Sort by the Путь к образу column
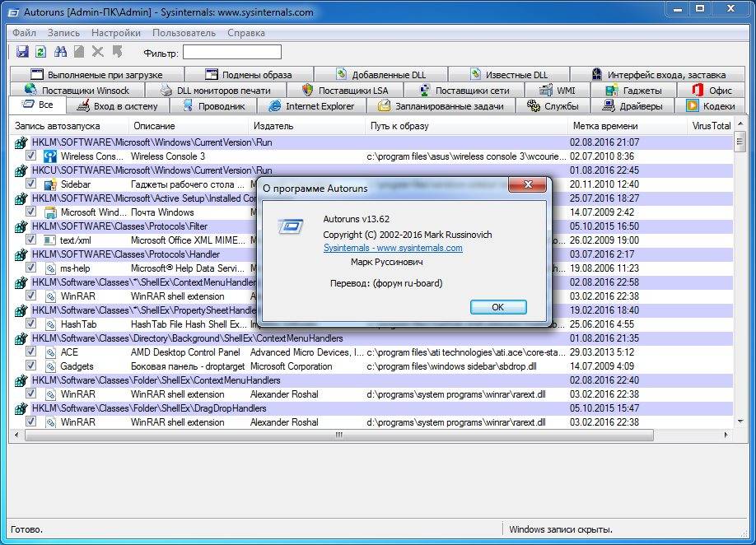 pyautogui.click(x=466, y=126)
